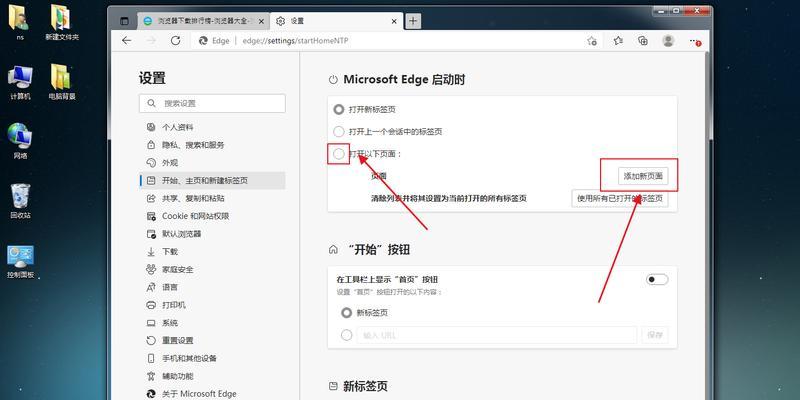Click the 添加新页面 button

click(643, 176)
